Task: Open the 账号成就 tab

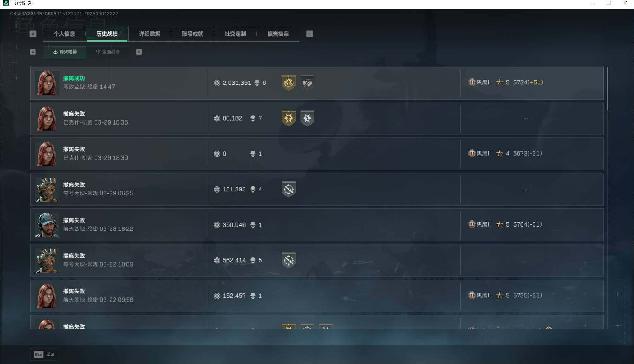Action: pos(192,34)
